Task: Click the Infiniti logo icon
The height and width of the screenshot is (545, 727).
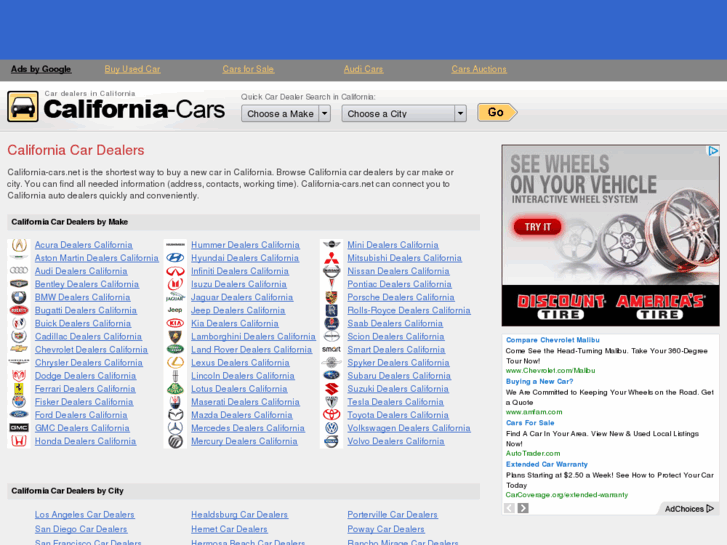Action: [175, 271]
